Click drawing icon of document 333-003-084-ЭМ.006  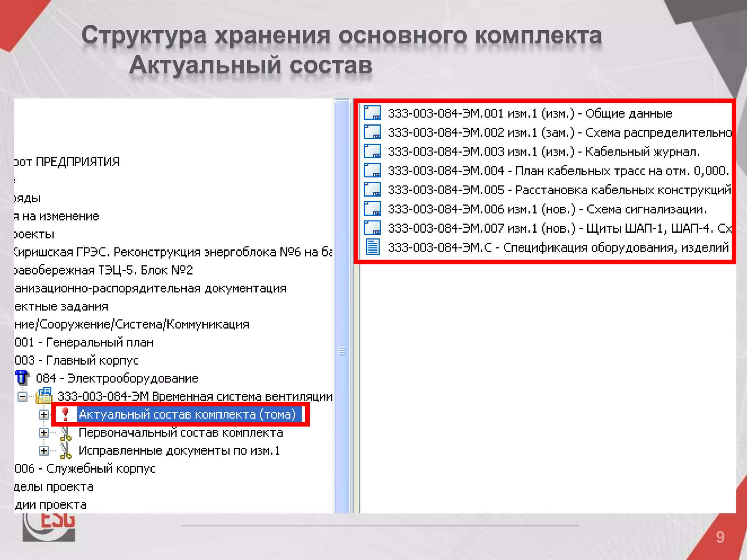372,209
